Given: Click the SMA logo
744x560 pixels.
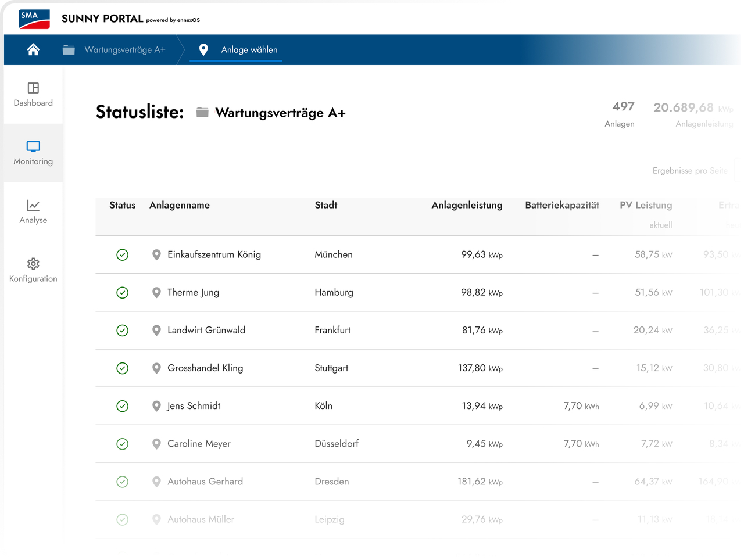Looking at the screenshot, I should 34,19.
